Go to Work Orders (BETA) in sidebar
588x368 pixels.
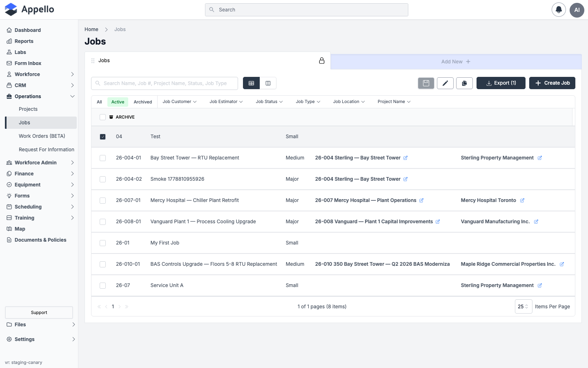point(42,136)
